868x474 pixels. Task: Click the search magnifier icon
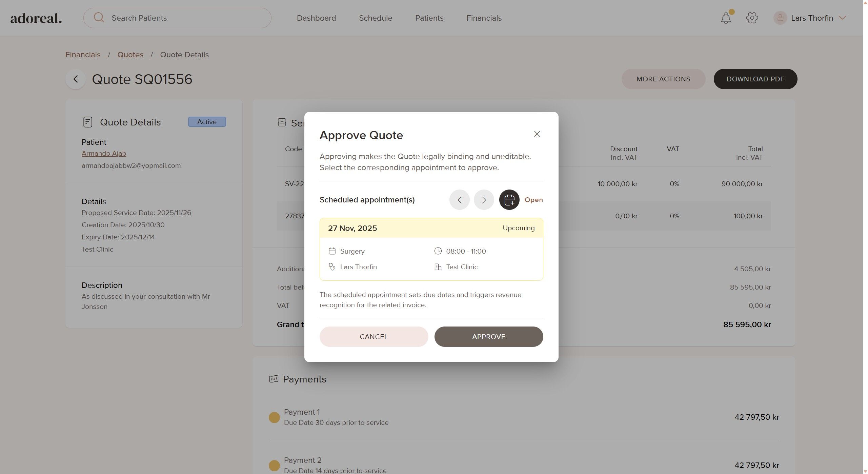[99, 18]
